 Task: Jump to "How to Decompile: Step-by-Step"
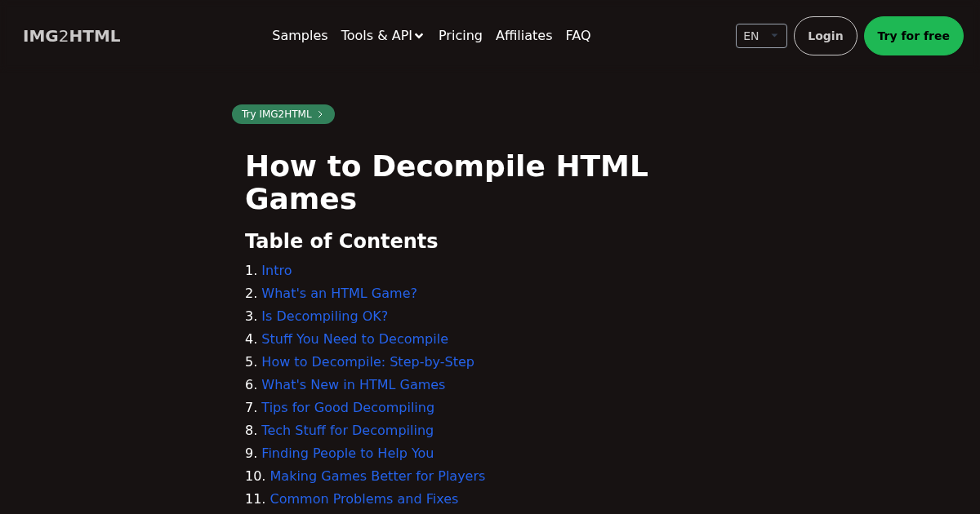367,362
